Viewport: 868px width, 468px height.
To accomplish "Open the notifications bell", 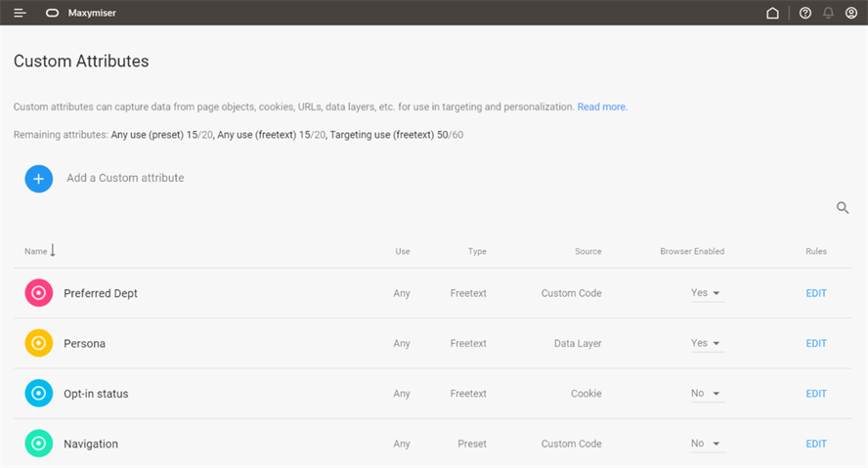I will coord(828,13).
